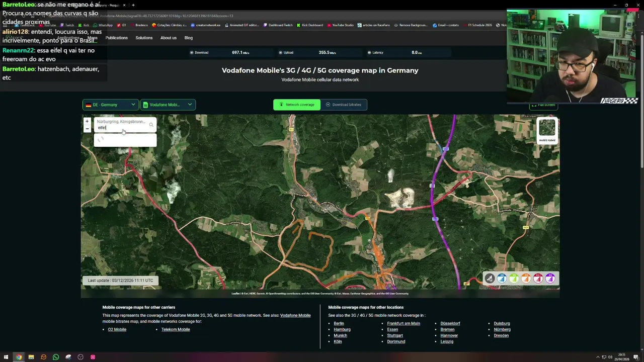The height and width of the screenshot is (362, 644).
Task: Follow the Vodafone Mobile bitrates link
Action: click(x=295, y=315)
